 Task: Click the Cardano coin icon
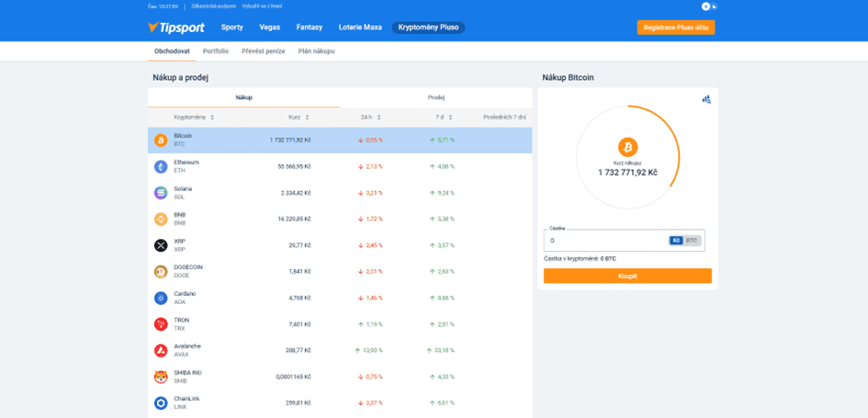(x=161, y=298)
